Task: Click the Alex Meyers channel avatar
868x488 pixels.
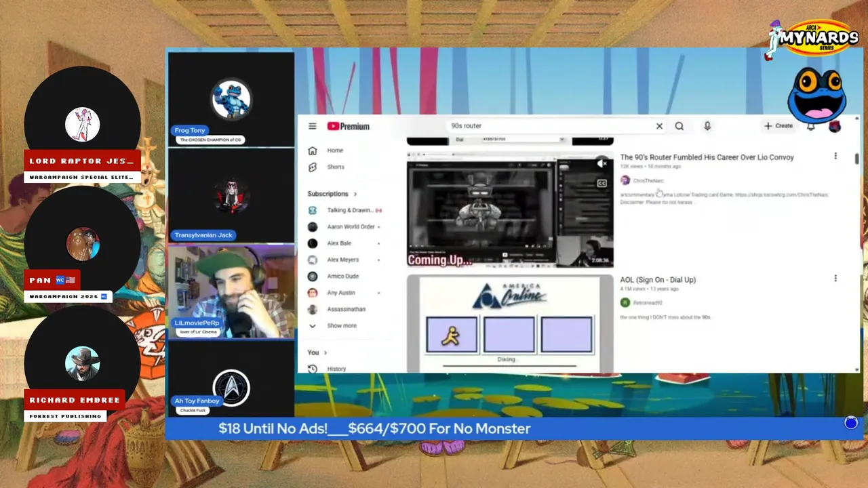Action: pyautogui.click(x=312, y=260)
